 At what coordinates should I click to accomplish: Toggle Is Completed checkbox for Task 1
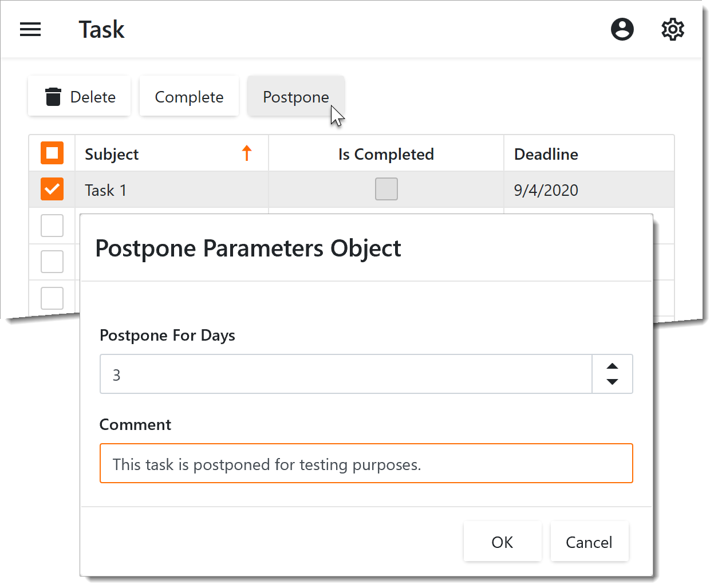pyautogui.click(x=386, y=190)
